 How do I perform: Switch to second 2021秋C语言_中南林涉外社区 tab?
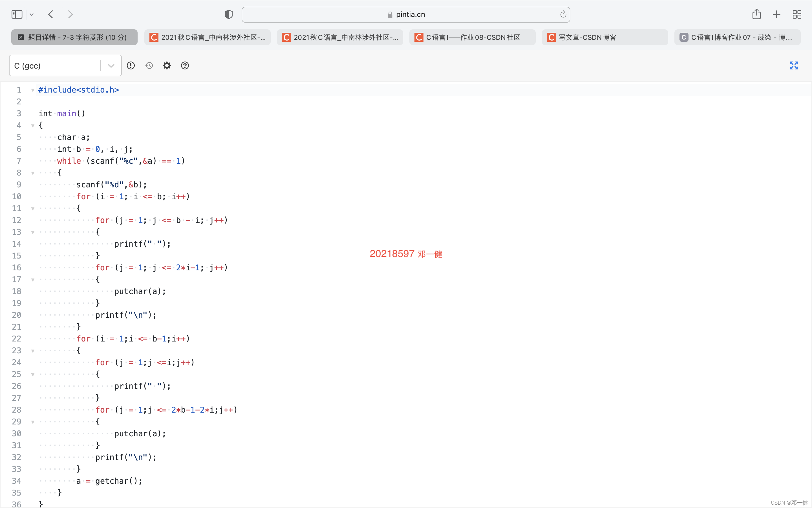click(340, 37)
